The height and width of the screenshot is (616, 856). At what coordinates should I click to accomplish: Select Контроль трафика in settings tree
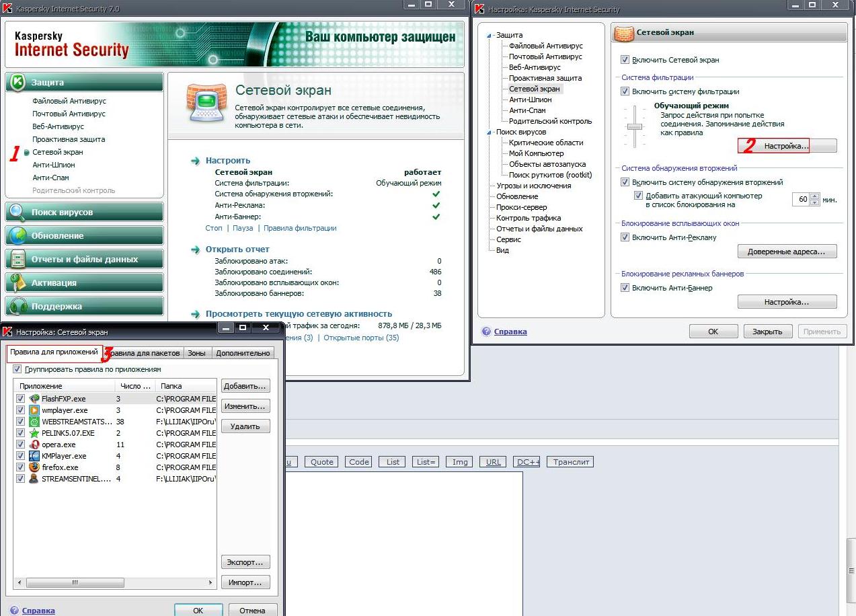(x=529, y=218)
